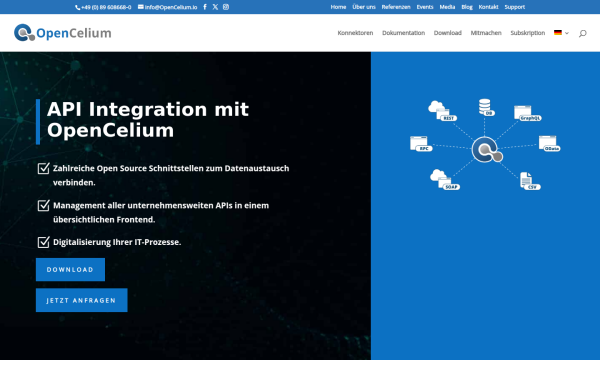Click the GraphQL icon in diagram
The image size is (600, 375).
point(527,113)
